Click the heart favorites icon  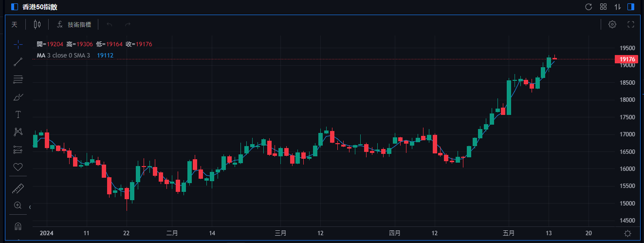point(18,167)
